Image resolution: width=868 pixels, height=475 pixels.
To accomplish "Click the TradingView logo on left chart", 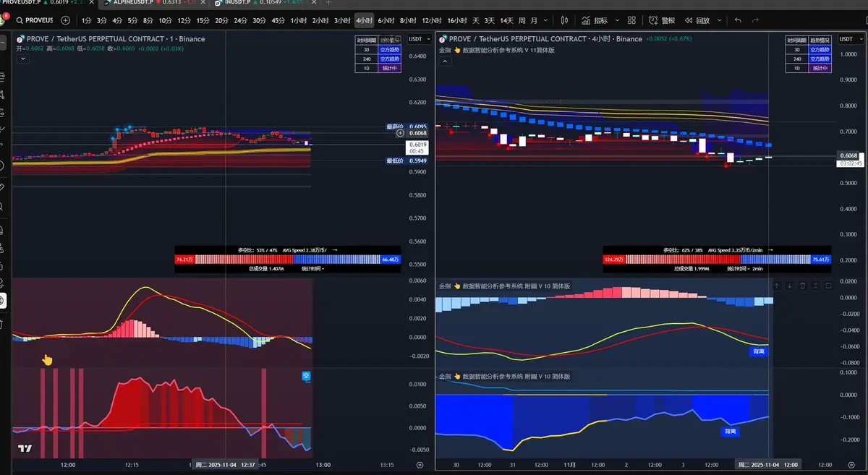I will (x=25, y=448).
